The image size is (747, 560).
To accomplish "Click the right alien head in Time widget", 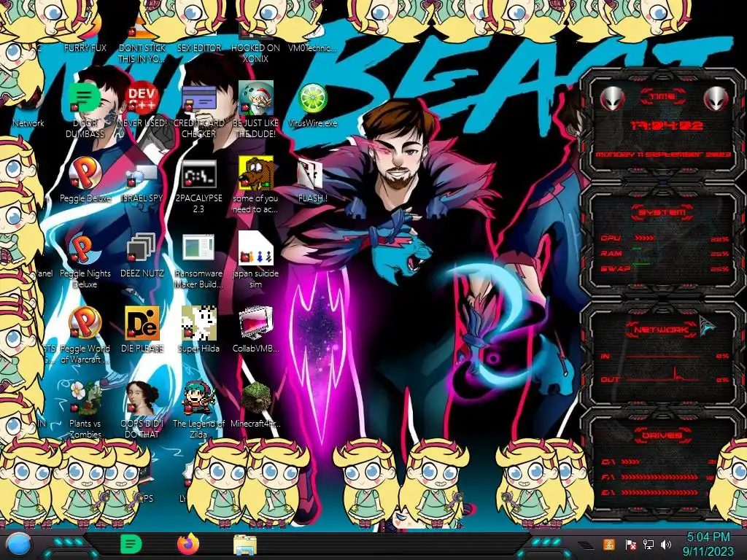I will coord(716,99).
